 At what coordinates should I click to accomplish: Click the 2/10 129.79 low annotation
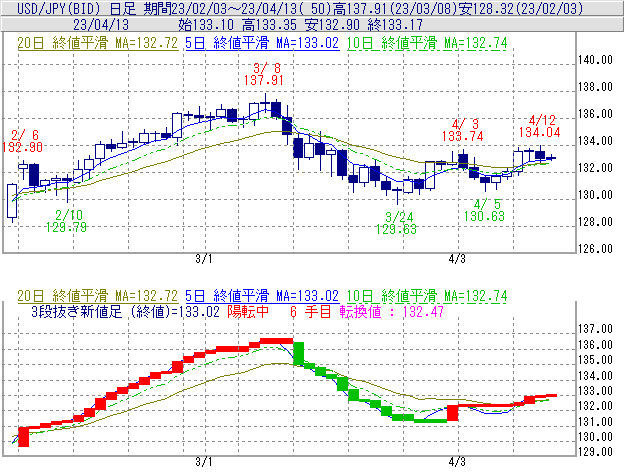pyautogui.click(x=66, y=221)
